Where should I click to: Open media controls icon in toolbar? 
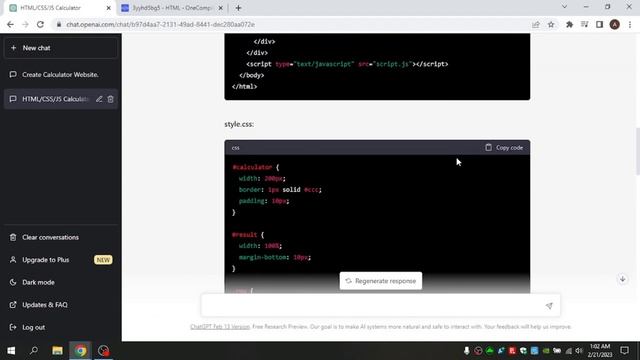point(584,24)
